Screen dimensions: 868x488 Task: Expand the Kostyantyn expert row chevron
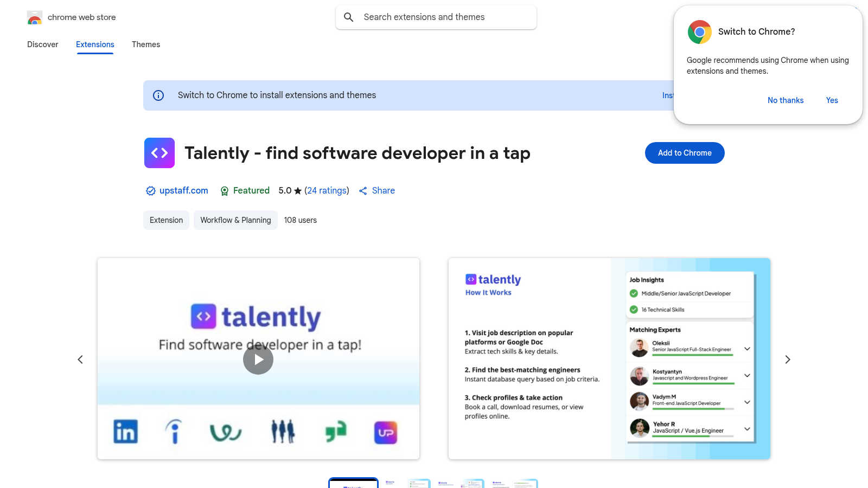747,375
